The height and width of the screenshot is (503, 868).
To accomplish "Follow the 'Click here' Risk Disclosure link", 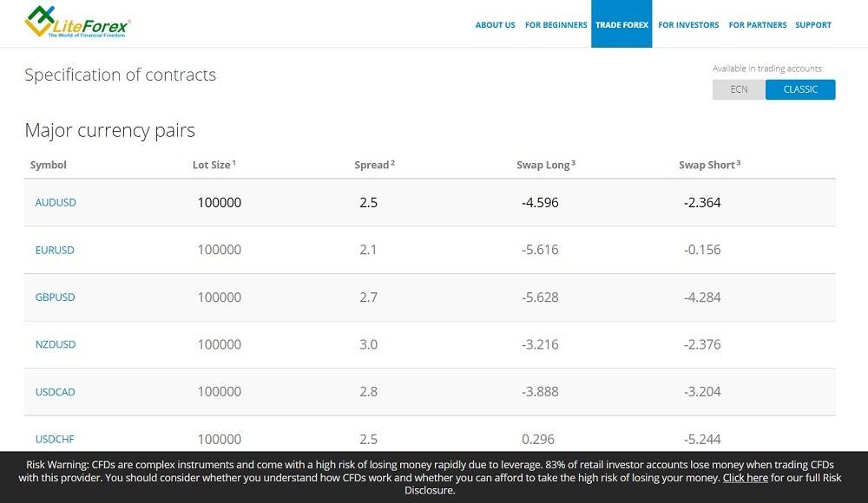I will pyautogui.click(x=745, y=478).
